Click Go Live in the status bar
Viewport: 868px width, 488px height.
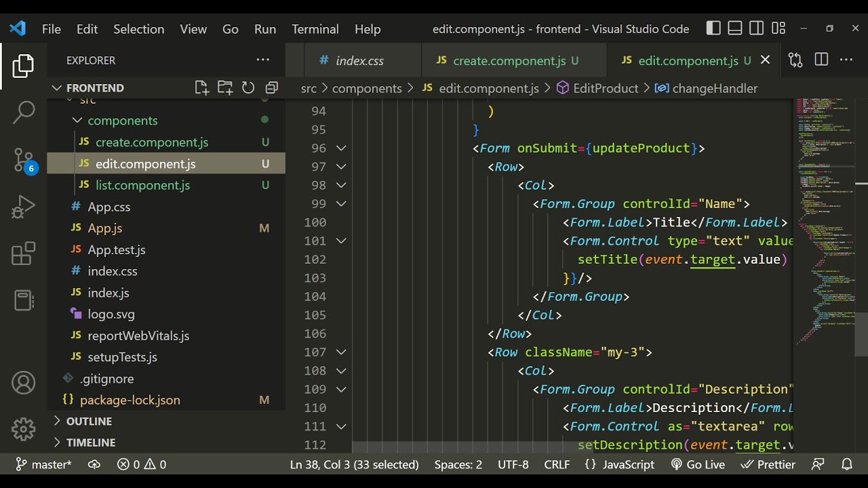pyautogui.click(x=697, y=464)
